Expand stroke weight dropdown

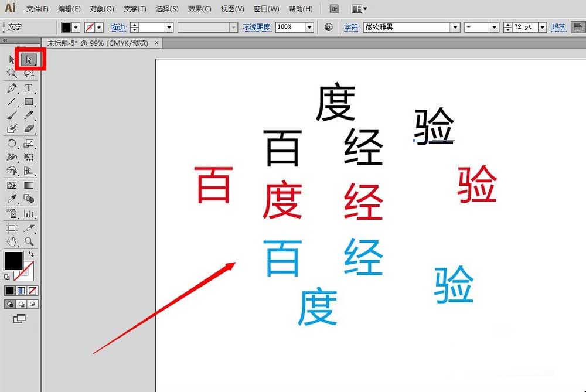[169, 28]
